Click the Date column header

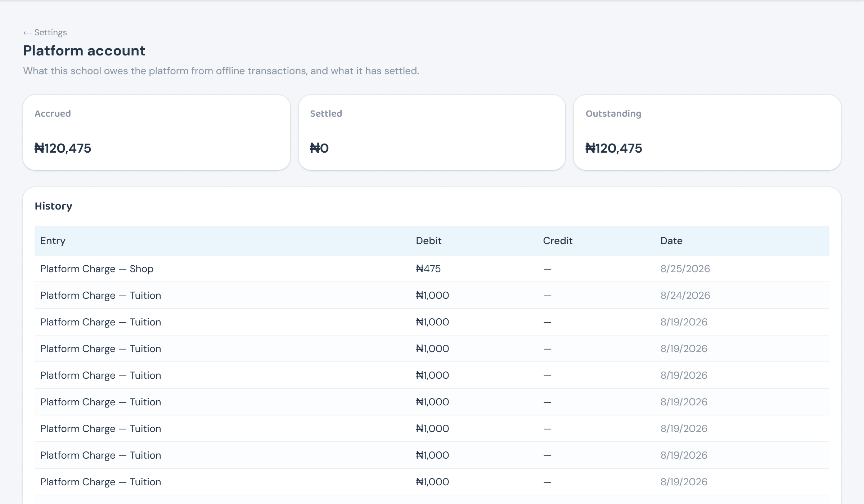tap(671, 240)
